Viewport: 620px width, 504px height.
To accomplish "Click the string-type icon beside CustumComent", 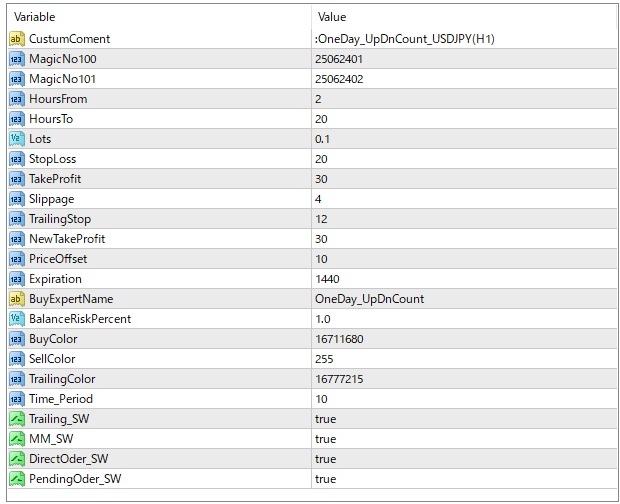I will pos(16,39).
